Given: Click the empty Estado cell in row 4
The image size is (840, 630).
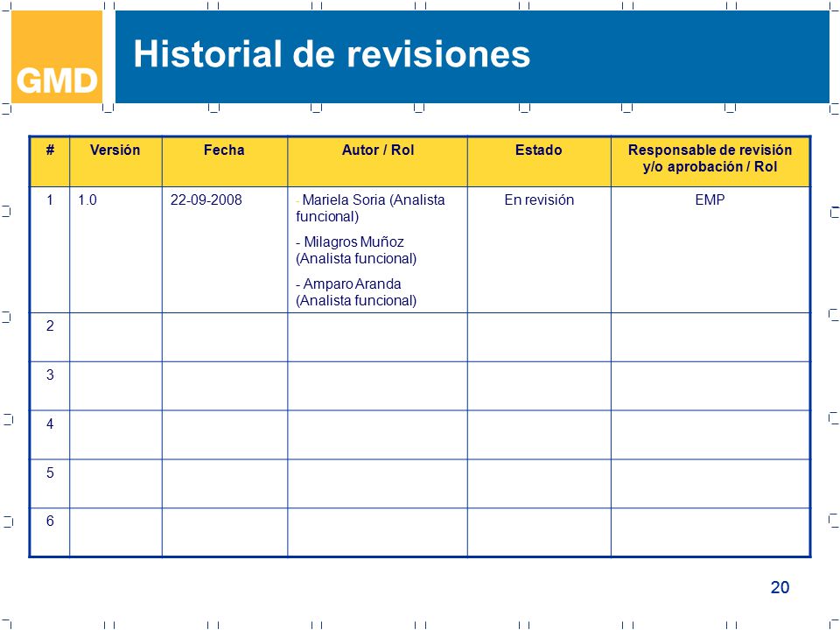Looking at the screenshot, I should click(x=539, y=435).
